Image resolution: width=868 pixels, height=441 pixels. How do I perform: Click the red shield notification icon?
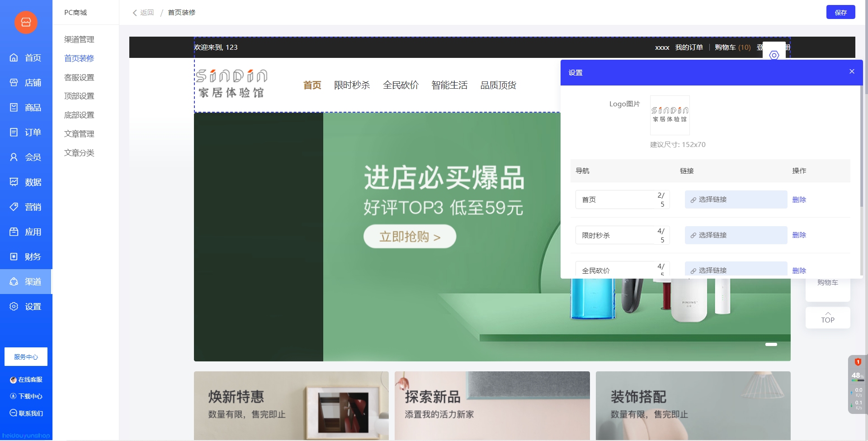[x=858, y=362]
